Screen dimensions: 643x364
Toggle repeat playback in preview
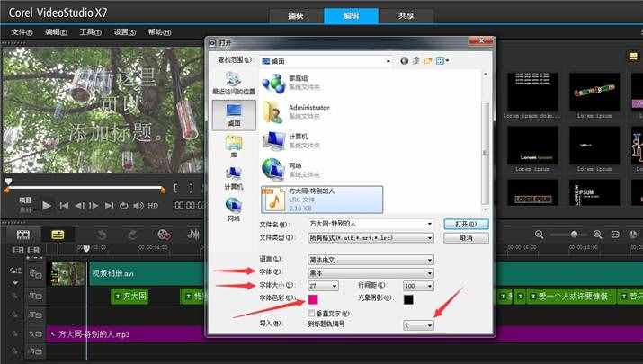tap(123, 205)
